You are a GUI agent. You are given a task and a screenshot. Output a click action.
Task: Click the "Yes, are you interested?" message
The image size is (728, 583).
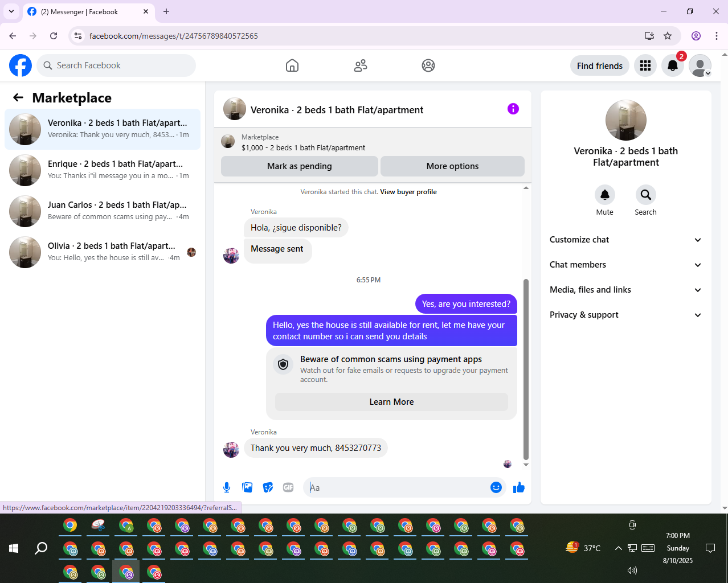click(466, 304)
